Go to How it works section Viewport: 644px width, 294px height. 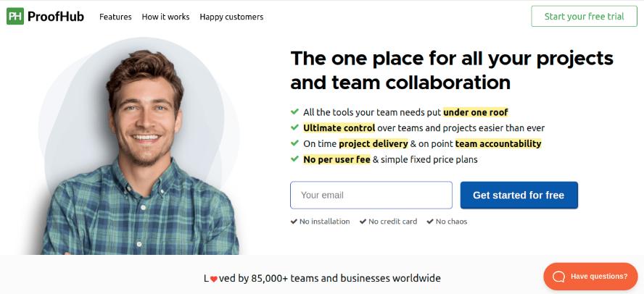(165, 17)
